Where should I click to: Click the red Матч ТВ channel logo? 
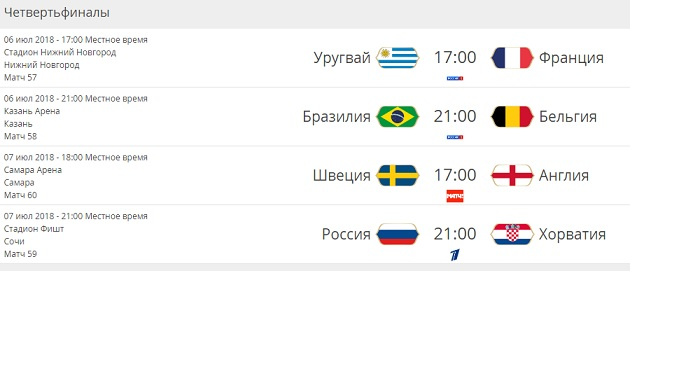coord(455,196)
